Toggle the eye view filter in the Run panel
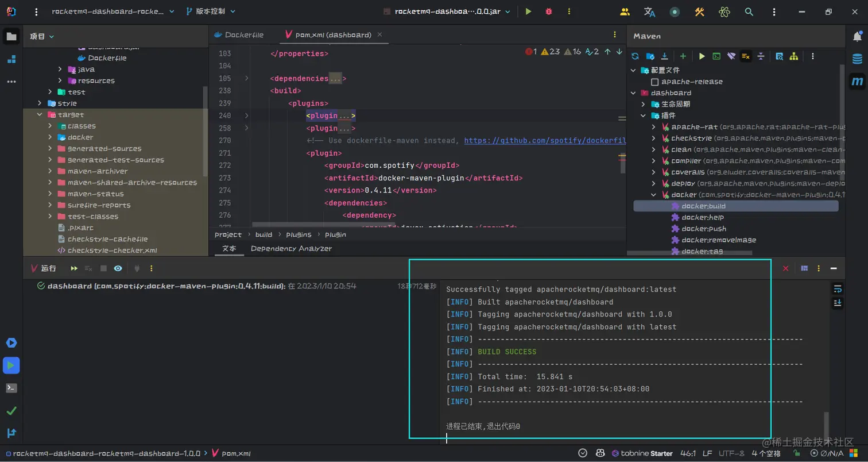 (118, 268)
